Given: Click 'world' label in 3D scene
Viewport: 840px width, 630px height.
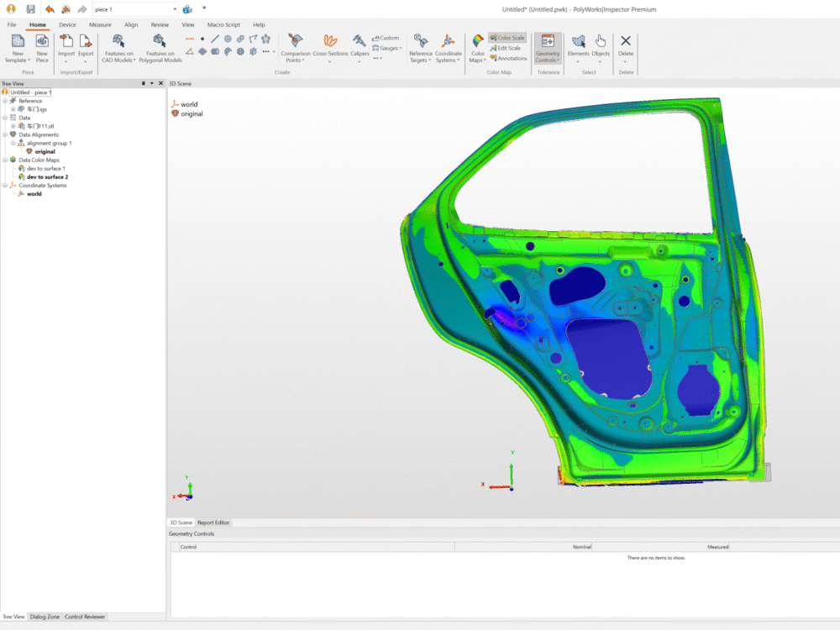Looking at the screenshot, I should pyautogui.click(x=189, y=104).
